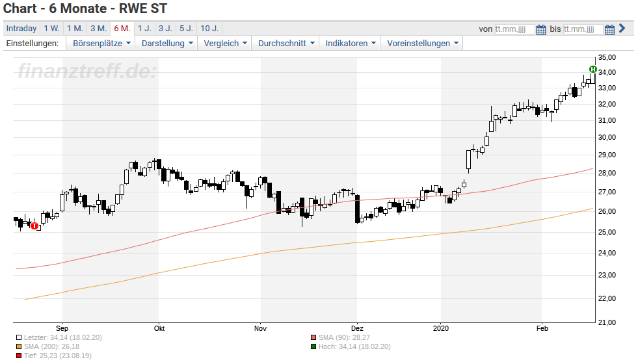This screenshot has width=638, height=364.
Task: Click the '2020' x-axis label
Action: (x=441, y=328)
